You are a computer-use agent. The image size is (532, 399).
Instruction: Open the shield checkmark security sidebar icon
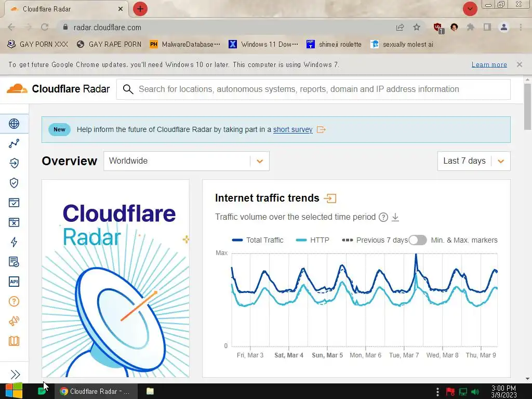click(14, 183)
